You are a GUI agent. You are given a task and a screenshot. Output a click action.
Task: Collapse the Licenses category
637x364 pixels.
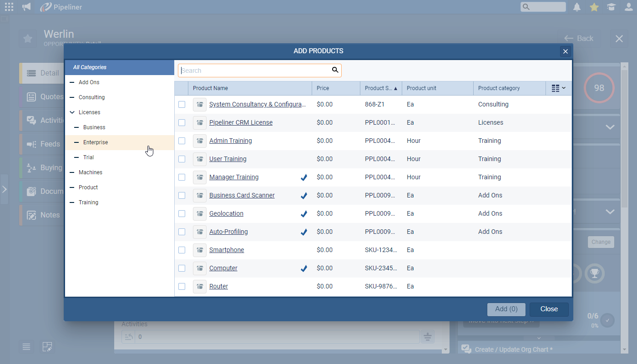tap(72, 112)
